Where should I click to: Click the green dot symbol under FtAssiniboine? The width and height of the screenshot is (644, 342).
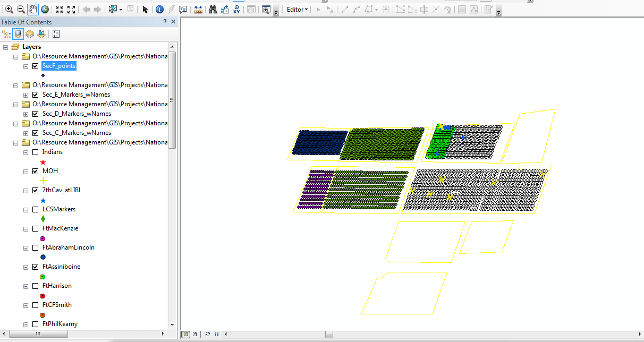[43, 277]
